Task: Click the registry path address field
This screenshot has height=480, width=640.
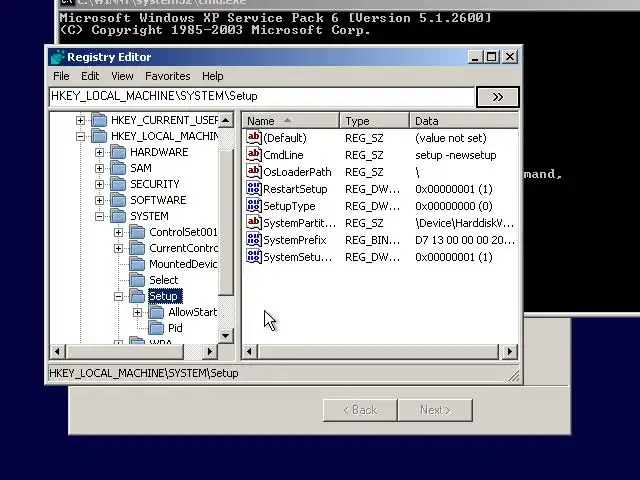Action: click(x=261, y=96)
